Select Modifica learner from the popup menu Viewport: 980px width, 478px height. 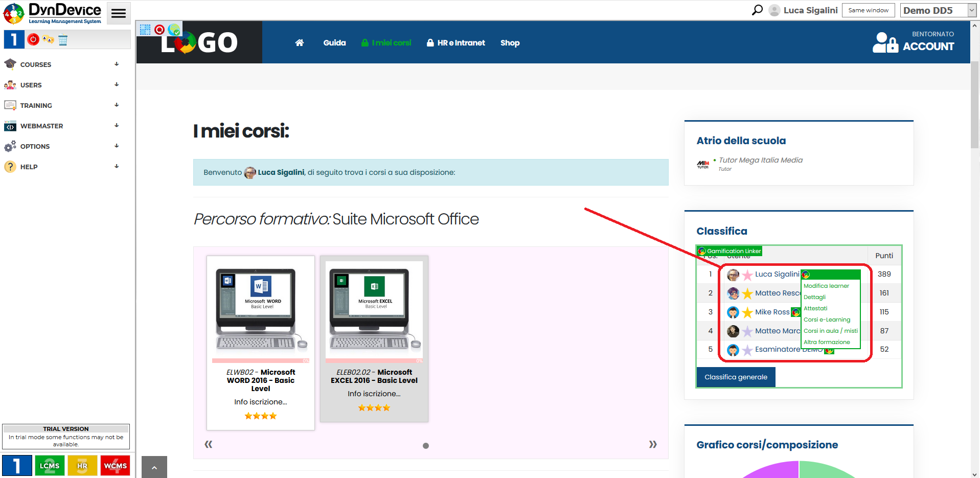(826, 286)
